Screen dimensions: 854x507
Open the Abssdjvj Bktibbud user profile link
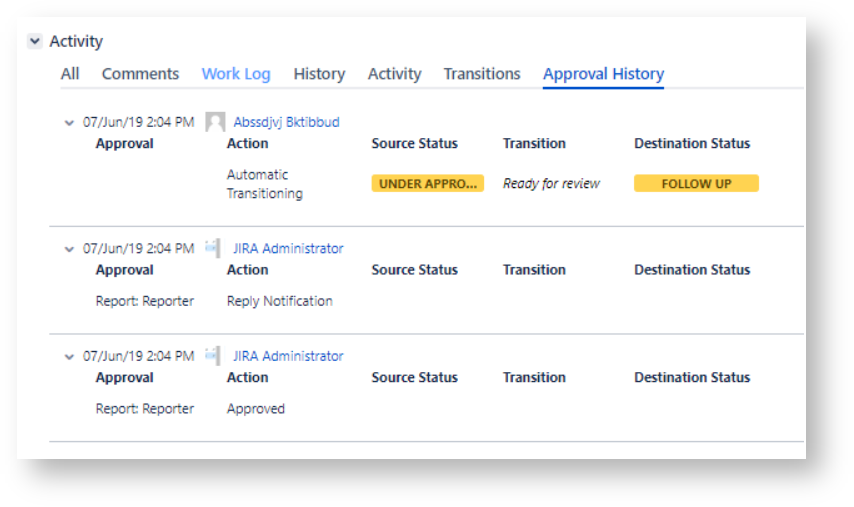(x=286, y=122)
